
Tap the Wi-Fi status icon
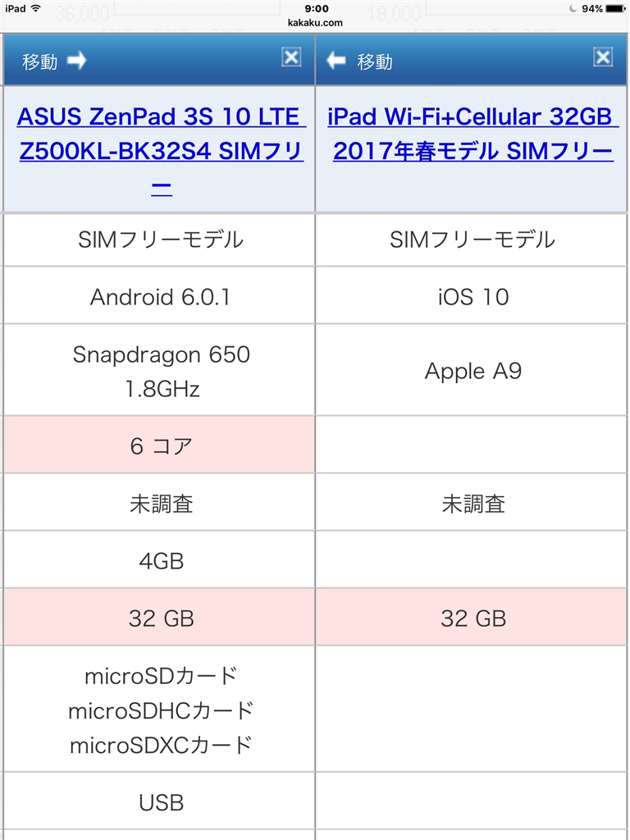(35, 8)
